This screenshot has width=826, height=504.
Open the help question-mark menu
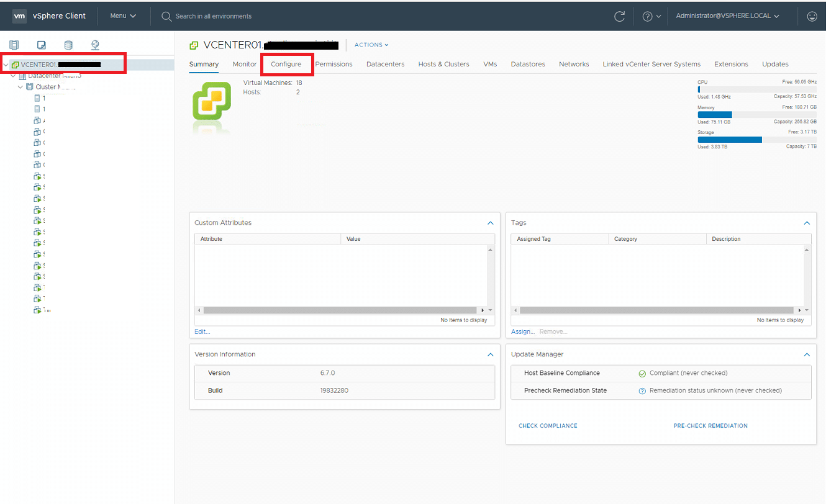tap(651, 17)
